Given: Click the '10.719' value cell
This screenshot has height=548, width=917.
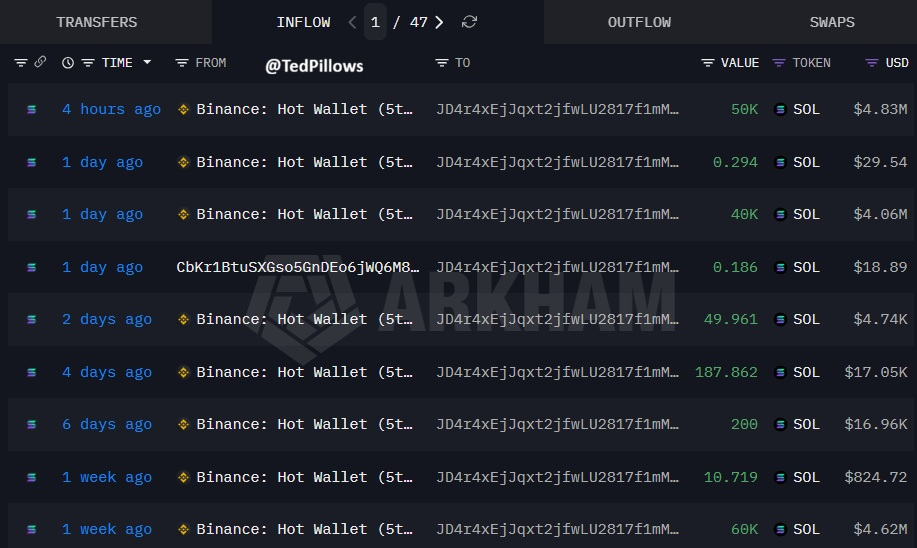Looking at the screenshot, I should (x=730, y=477).
